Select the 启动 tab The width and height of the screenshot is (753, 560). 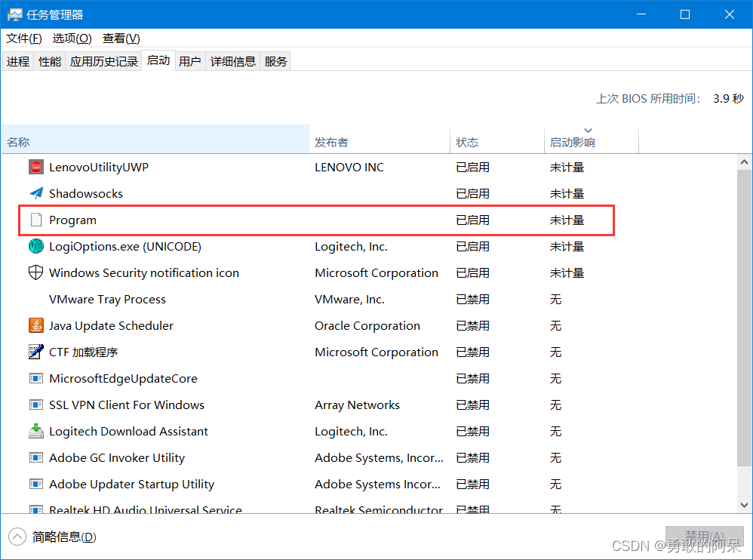(x=158, y=60)
